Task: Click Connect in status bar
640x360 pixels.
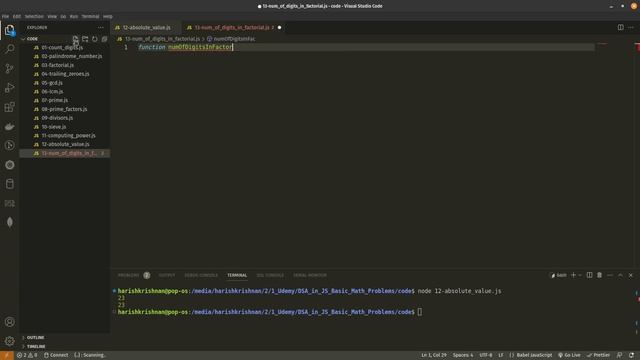Action: (x=56, y=355)
